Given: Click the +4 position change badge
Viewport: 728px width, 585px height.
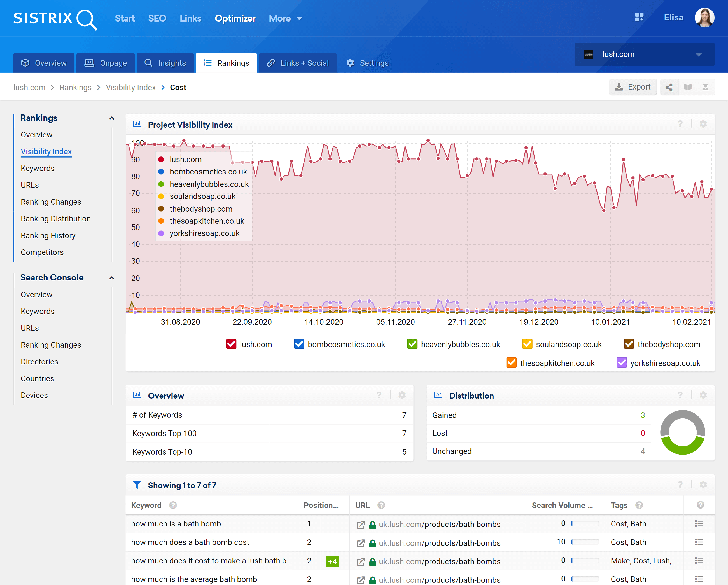Looking at the screenshot, I should pyautogui.click(x=332, y=561).
